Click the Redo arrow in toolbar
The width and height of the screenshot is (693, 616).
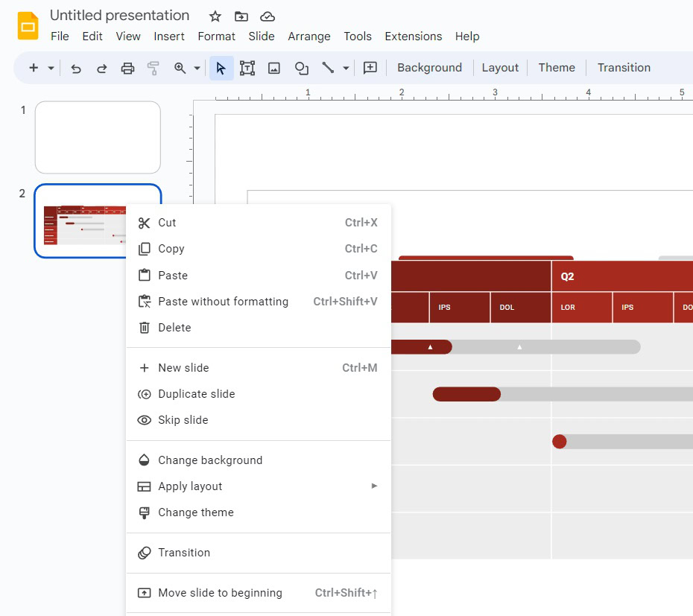101,68
